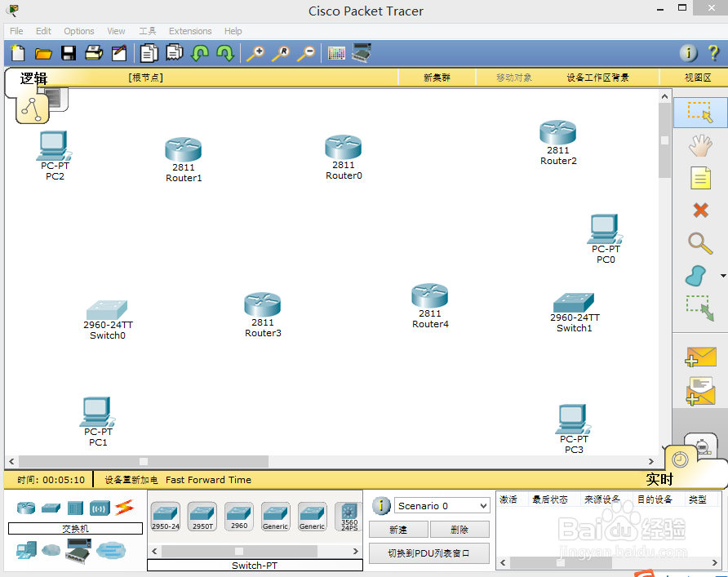
Task: Click the Copy toolbar icon
Action: pos(149,53)
